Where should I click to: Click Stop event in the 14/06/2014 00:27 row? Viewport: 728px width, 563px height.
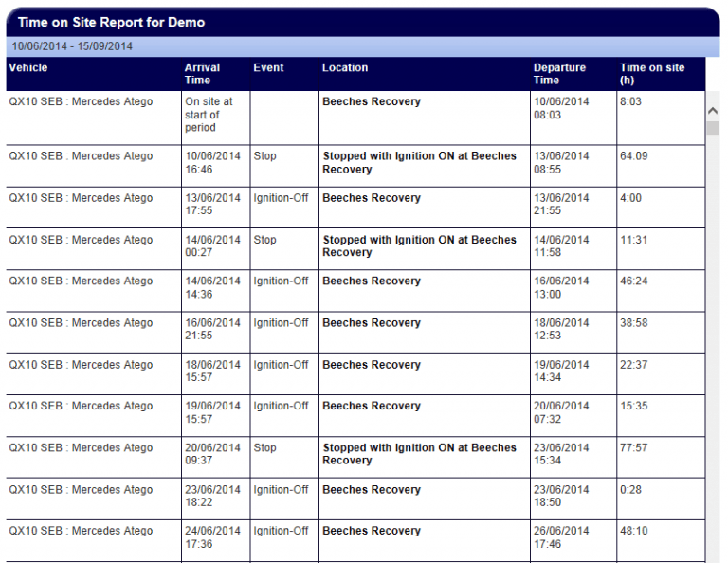pyautogui.click(x=264, y=240)
